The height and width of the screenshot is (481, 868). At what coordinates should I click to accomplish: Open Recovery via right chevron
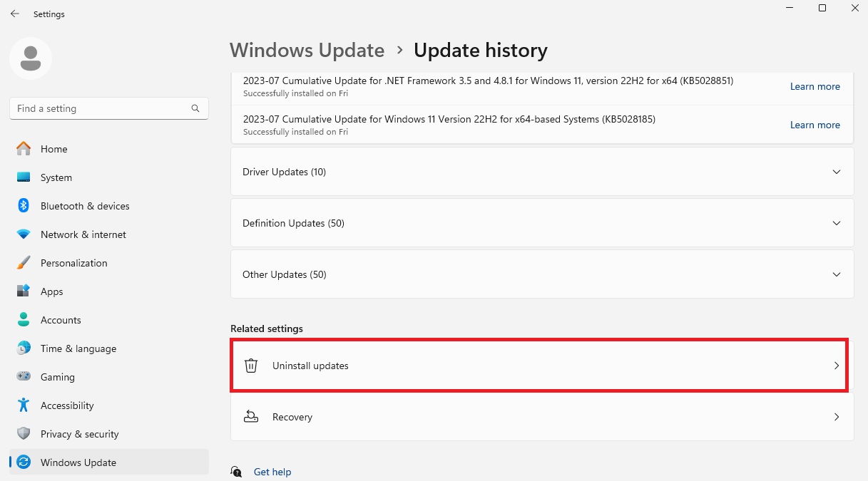click(837, 417)
